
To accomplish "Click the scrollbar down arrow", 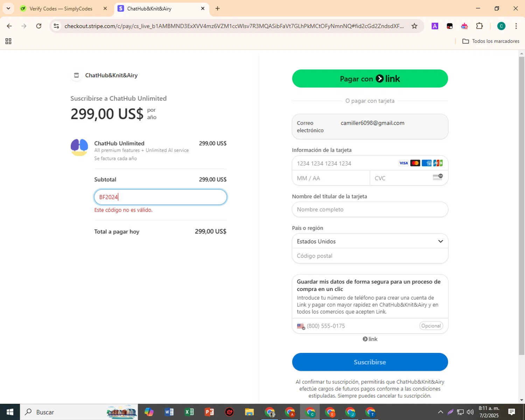I will pyautogui.click(x=521, y=400).
